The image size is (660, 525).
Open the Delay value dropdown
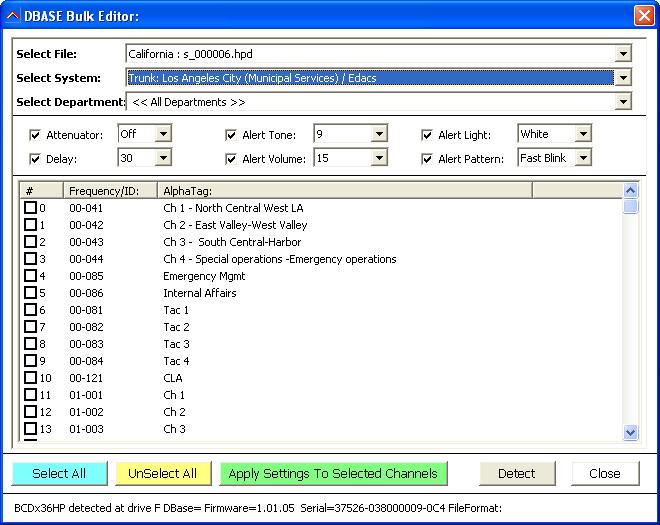click(x=163, y=158)
